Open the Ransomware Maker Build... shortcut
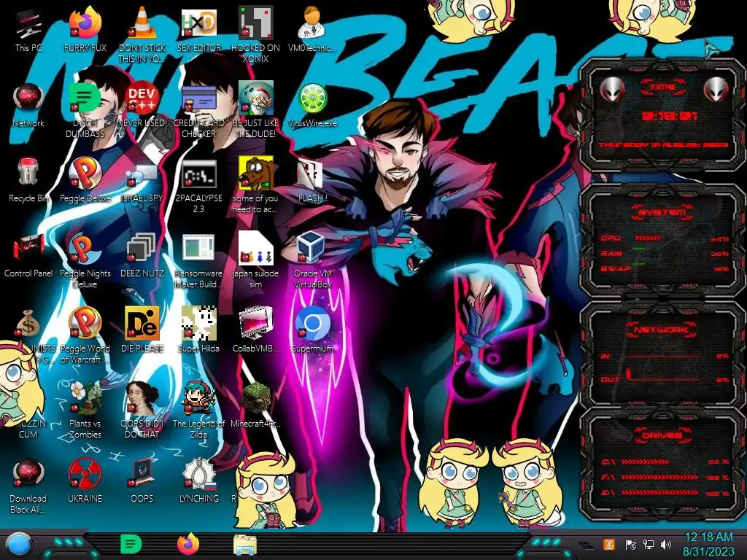Image resolution: width=747 pixels, height=560 pixels. pyautogui.click(x=199, y=261)
